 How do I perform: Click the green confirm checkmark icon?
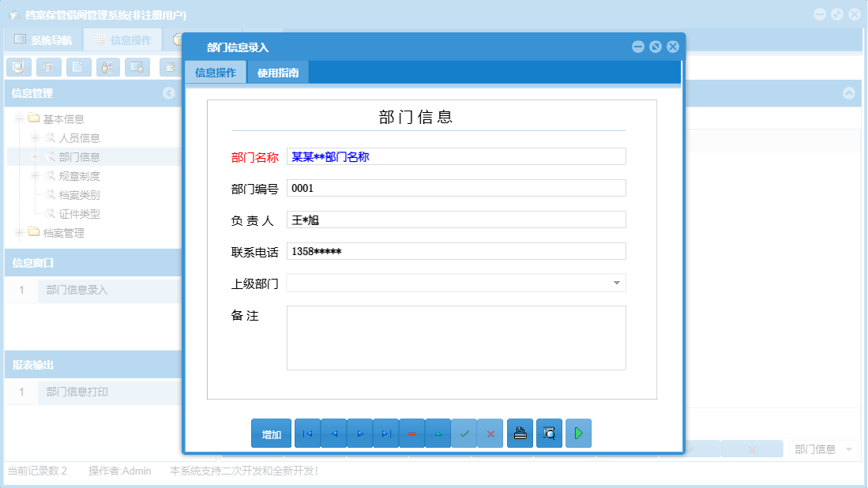coord(464,433)
